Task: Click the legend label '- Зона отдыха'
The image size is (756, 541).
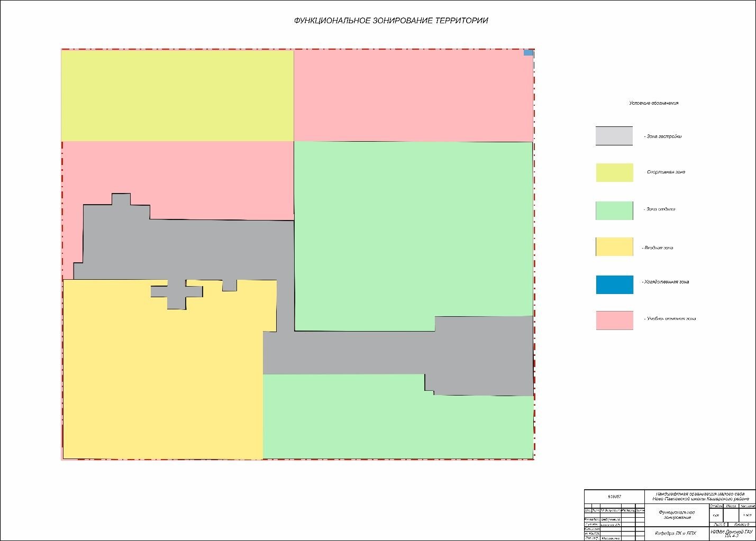Action: click(659, 209)
